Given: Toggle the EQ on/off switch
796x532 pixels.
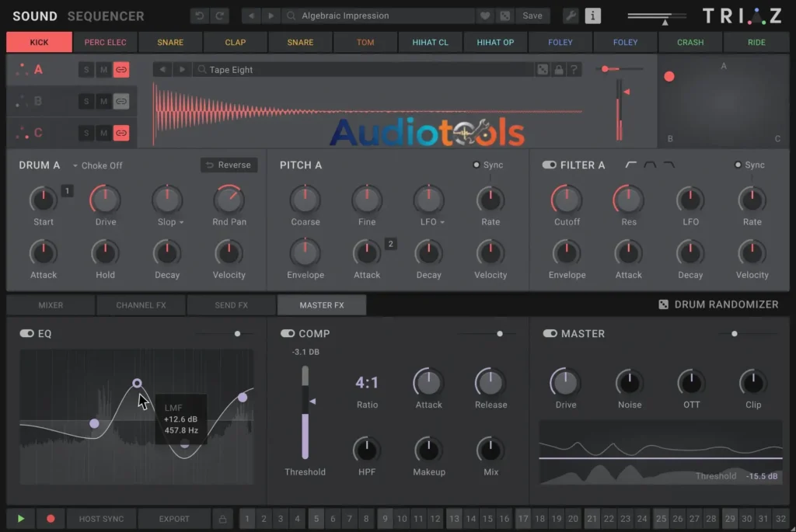Looking at the screenshot, I should coord(26,333).
